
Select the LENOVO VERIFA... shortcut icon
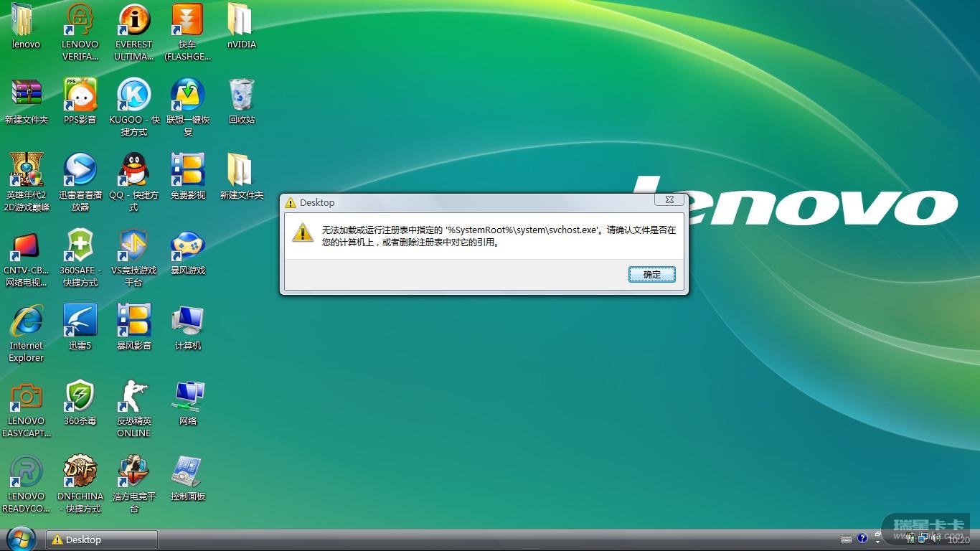(x=80, y=19)
